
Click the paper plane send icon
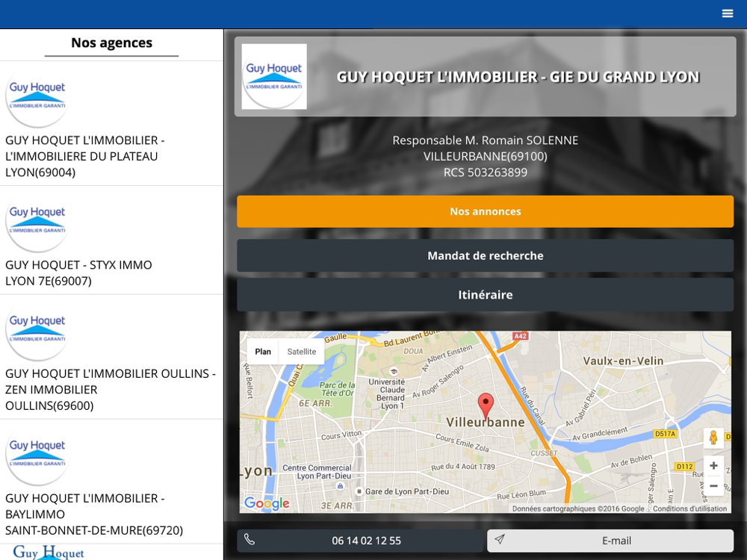click(499, 539)
